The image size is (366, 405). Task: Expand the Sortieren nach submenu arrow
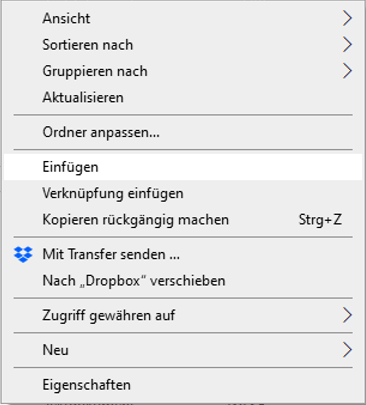click(347, 45)
